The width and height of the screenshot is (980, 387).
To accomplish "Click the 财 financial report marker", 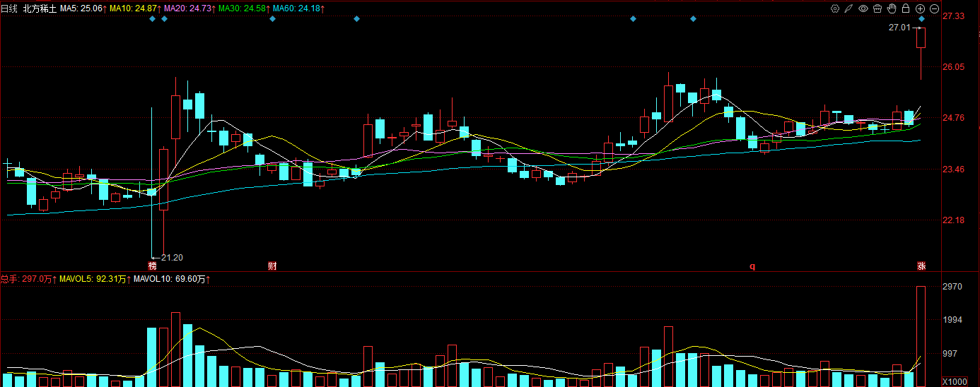I will 272,266.
